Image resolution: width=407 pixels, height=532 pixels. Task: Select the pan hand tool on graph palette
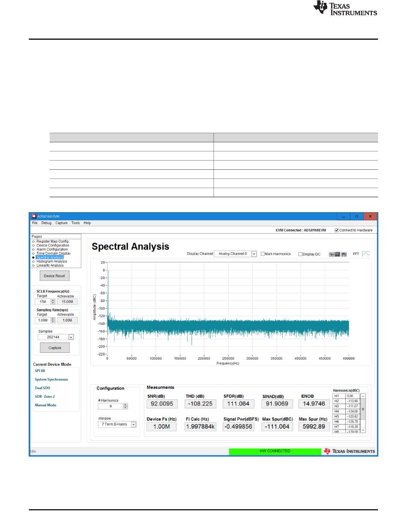point(344,254)
